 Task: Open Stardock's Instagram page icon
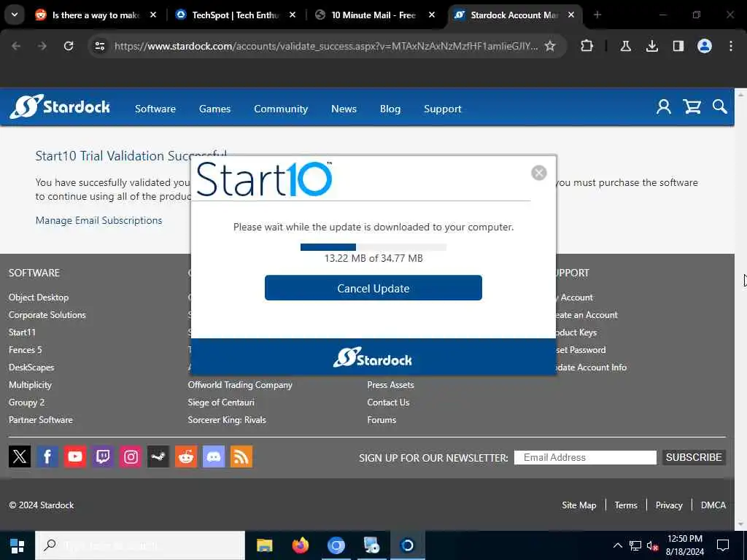[x=131, y=456]
